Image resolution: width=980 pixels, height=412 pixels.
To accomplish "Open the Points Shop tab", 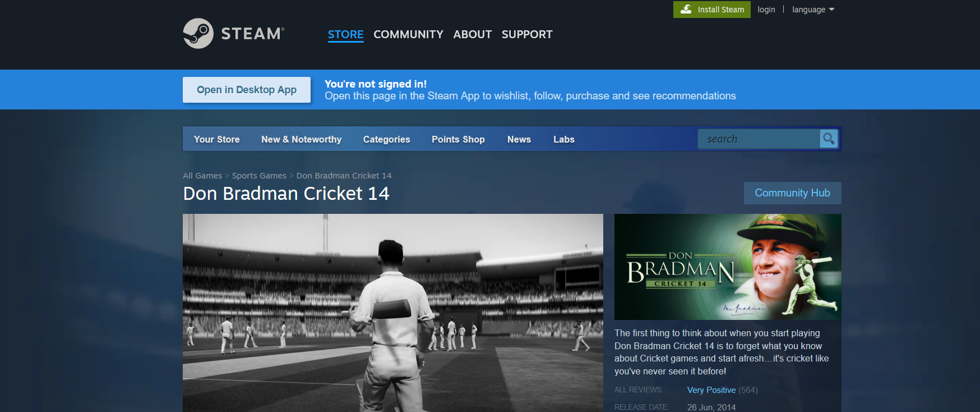I will click(458, 139).
